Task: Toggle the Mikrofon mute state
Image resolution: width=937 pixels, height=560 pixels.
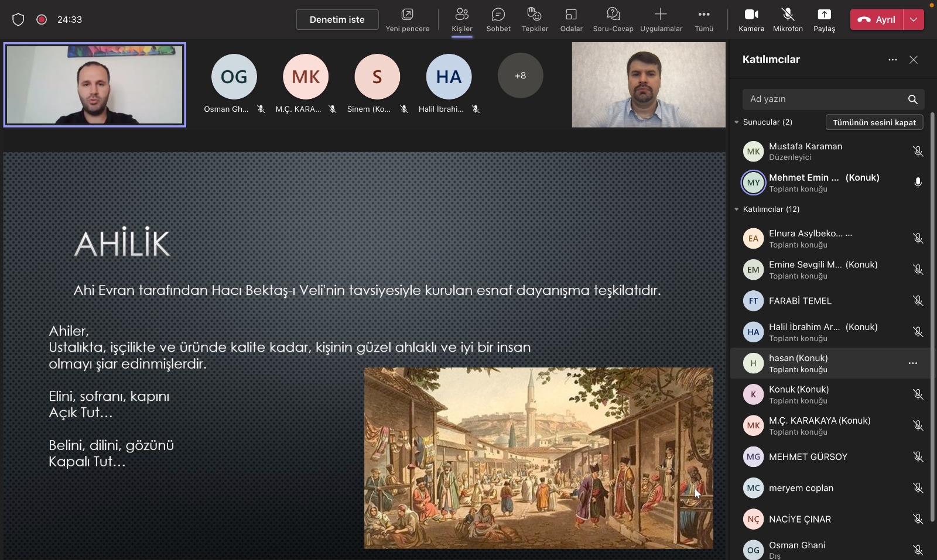Action: pyautogui.click(x=788, y=19)
